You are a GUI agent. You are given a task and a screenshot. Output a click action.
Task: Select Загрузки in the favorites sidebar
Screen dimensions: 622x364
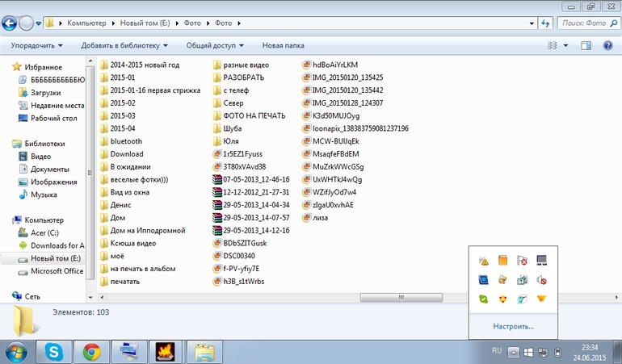point(45,93)
